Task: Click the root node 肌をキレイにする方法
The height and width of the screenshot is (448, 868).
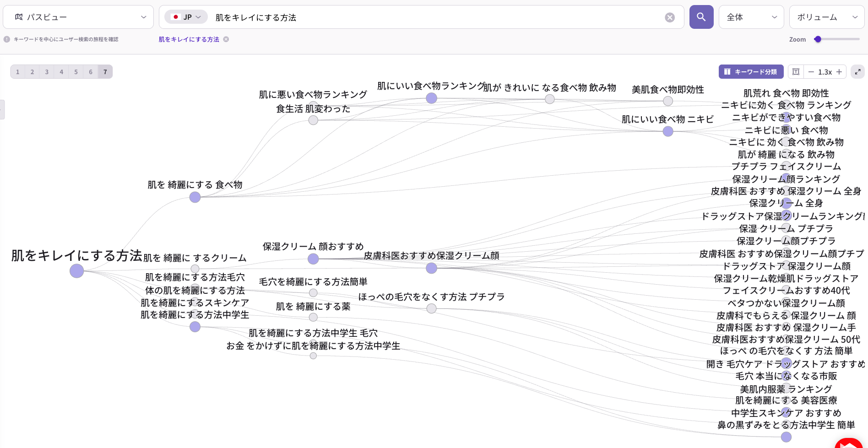Action: click(x=77, y=271)
